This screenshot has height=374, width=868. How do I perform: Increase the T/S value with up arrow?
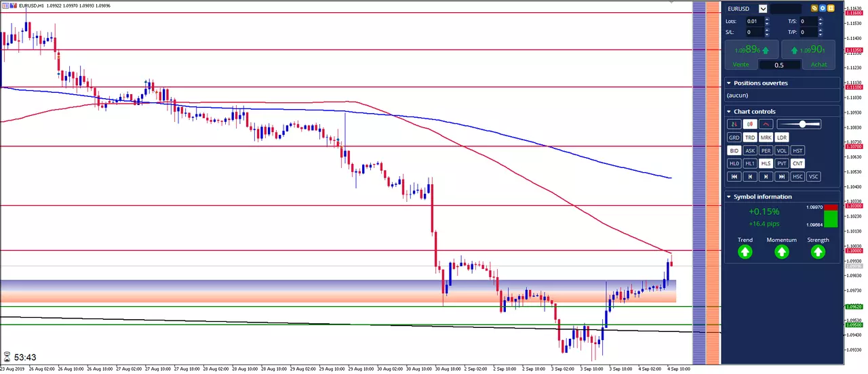click(821, 19)
